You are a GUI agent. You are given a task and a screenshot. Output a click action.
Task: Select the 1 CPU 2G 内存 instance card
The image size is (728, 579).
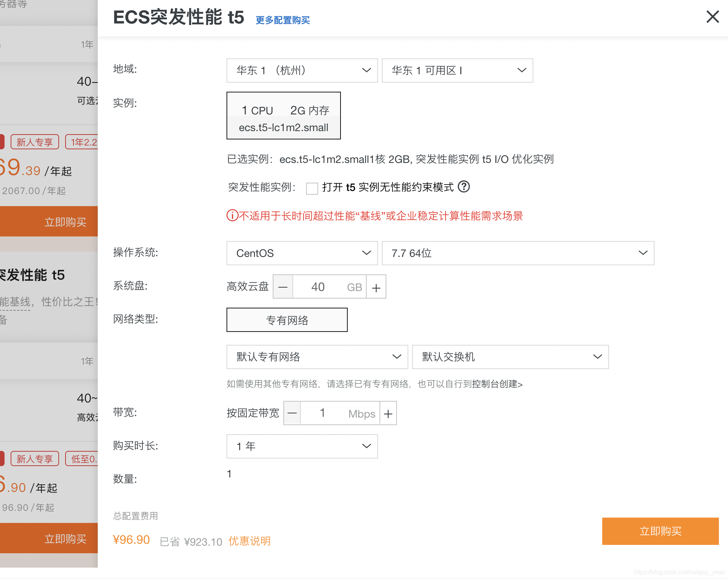(x=283, y=116)
